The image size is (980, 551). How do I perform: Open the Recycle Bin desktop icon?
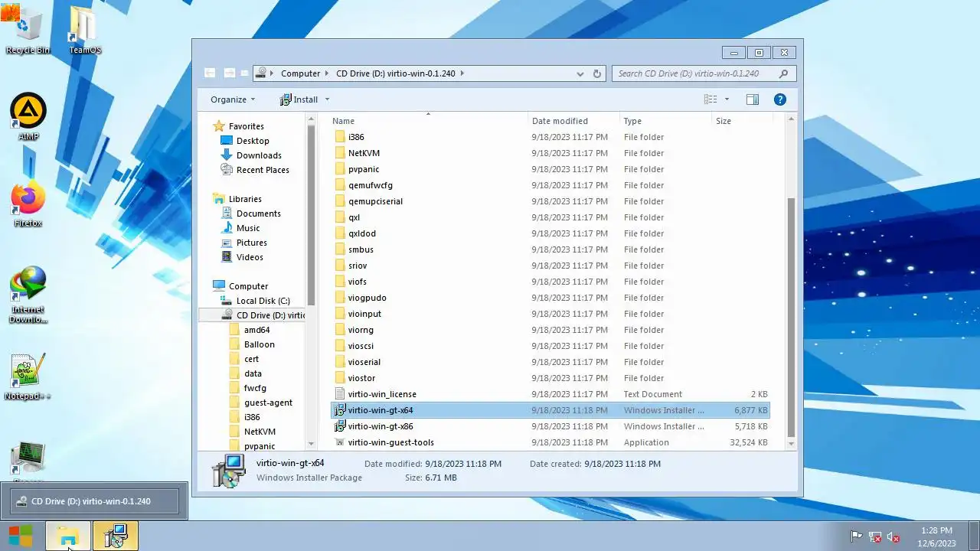[x=28, y=31]
